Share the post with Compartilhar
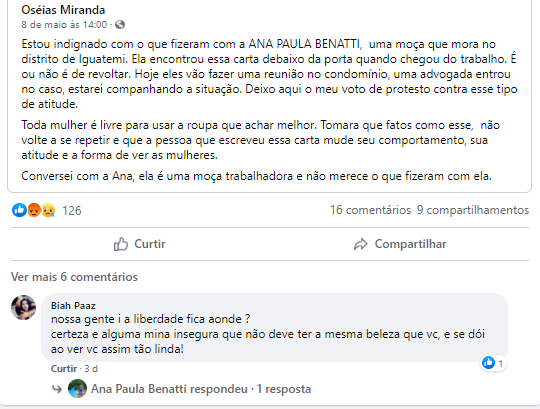The height and width of the screenshot is (409, 540). 400,244
